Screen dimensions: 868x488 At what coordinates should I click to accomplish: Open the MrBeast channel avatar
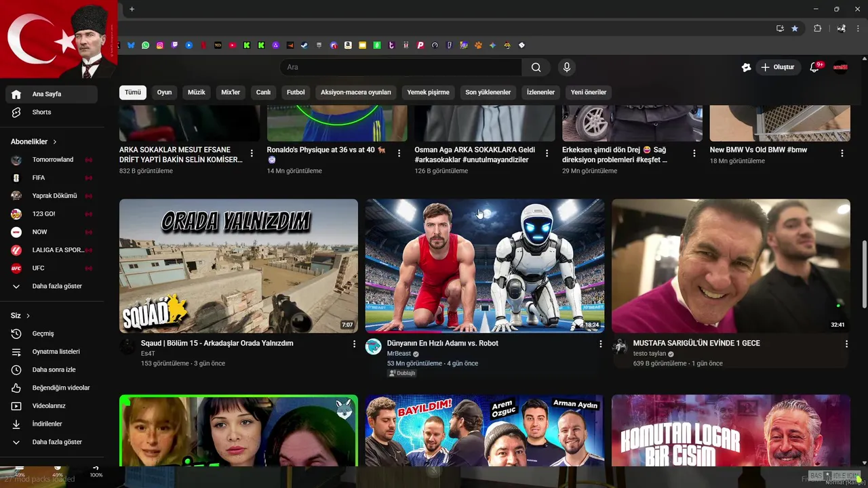[x=374, y=347]
